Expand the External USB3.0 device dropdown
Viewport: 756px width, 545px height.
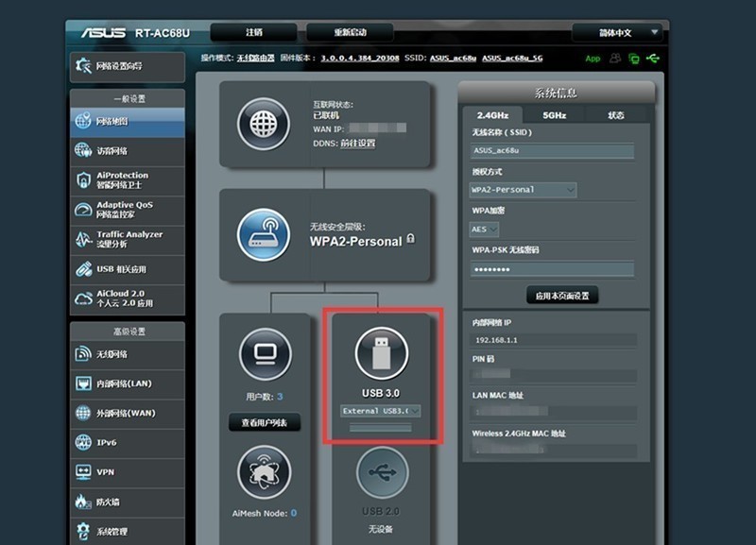(x=381, y=411)
